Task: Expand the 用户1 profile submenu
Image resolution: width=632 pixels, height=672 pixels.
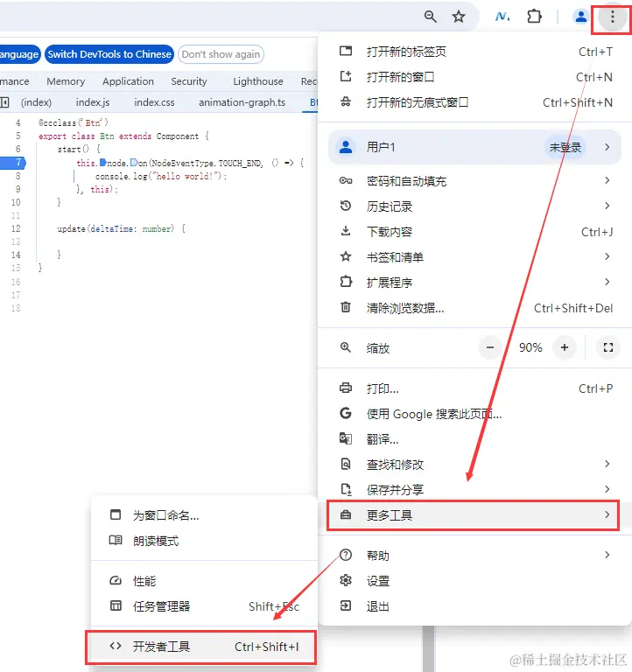Action: (607, 147)
